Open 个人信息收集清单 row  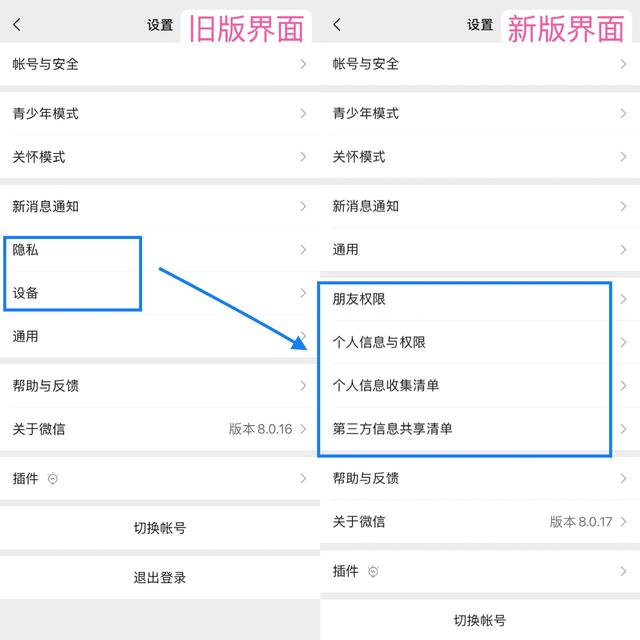click(480, 385)
